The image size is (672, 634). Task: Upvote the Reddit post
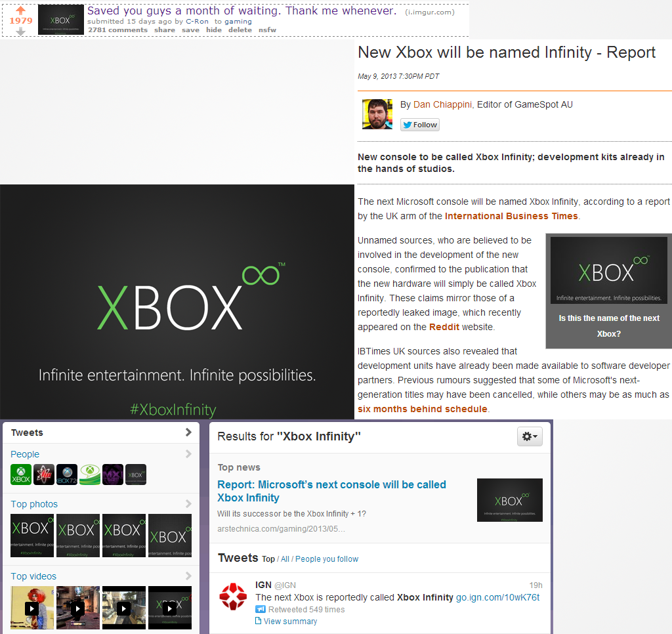pyautogui.click(x=20, y=11)
